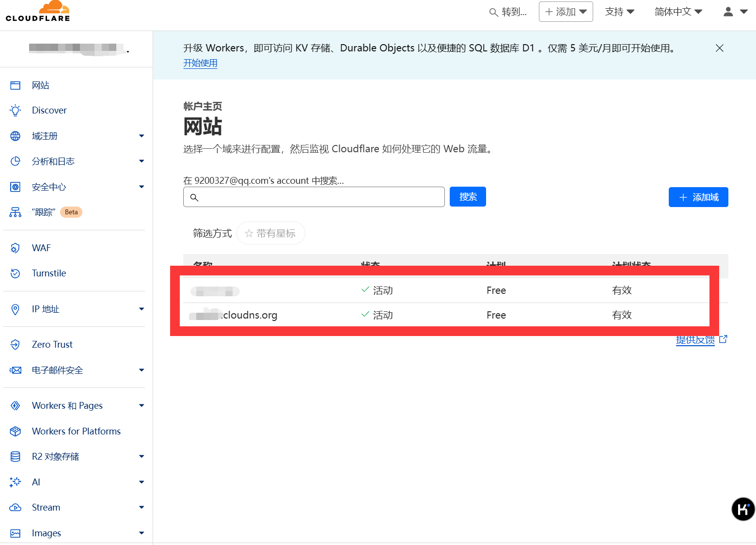Click the 添加域 button
Viewport: 756px width, 545px height.
point(698,197)
